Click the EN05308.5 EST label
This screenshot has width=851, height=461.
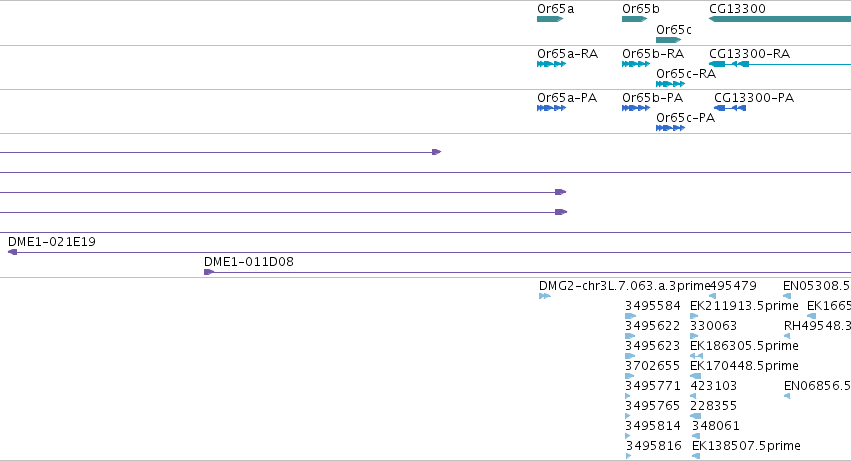tap(816, 286)
